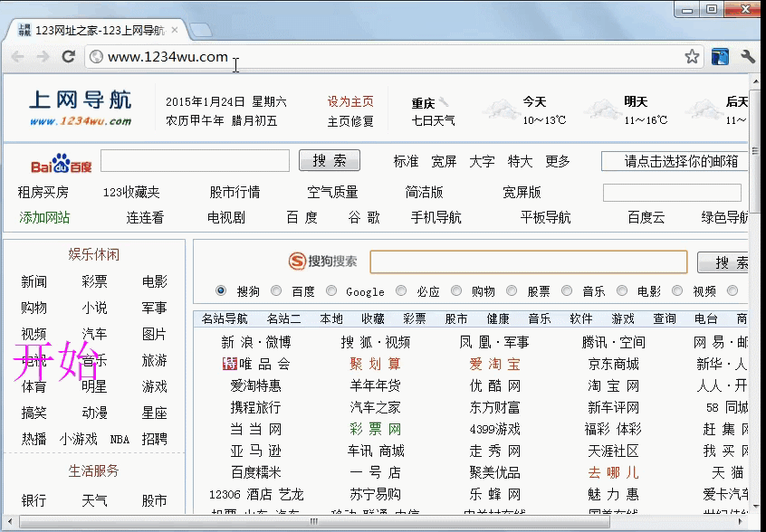The width and height of the screenshot is (766, 532).
Task: Select the 搜狗 search engine radio button
Action: (x=221, y=291)
